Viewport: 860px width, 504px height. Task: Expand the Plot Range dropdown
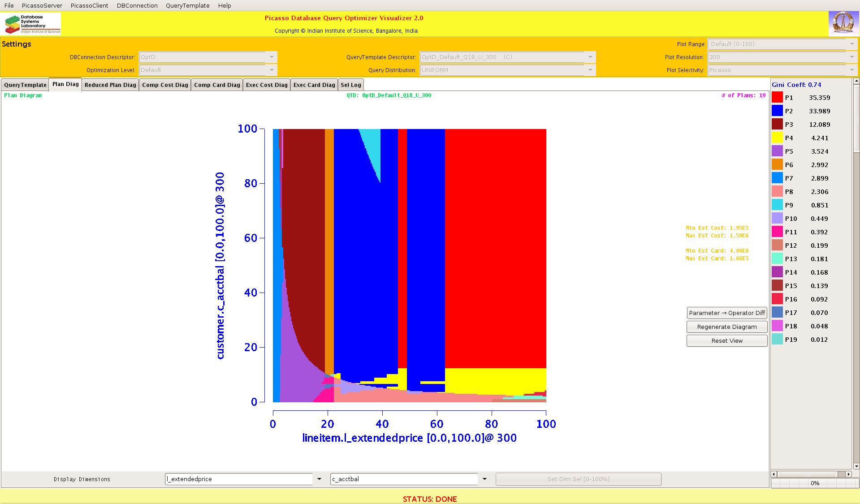click(x=852, y=44)
